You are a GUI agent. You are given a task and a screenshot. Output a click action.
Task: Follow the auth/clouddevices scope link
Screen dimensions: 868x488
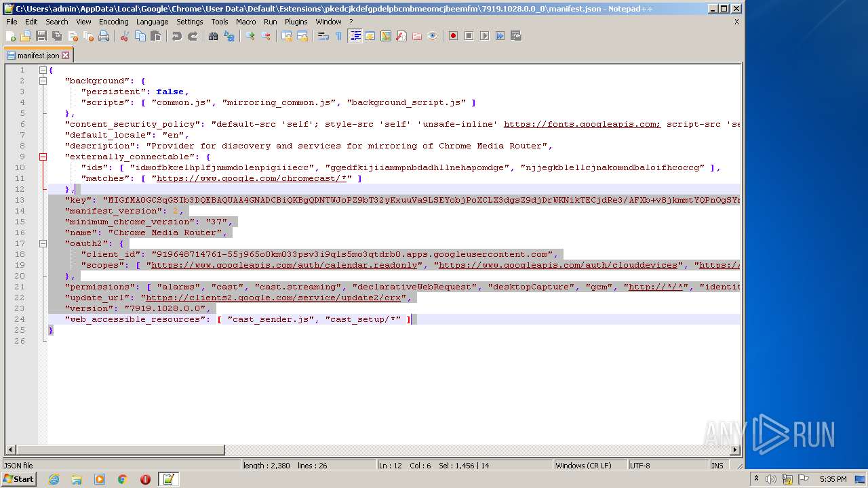tap(558, 265)
